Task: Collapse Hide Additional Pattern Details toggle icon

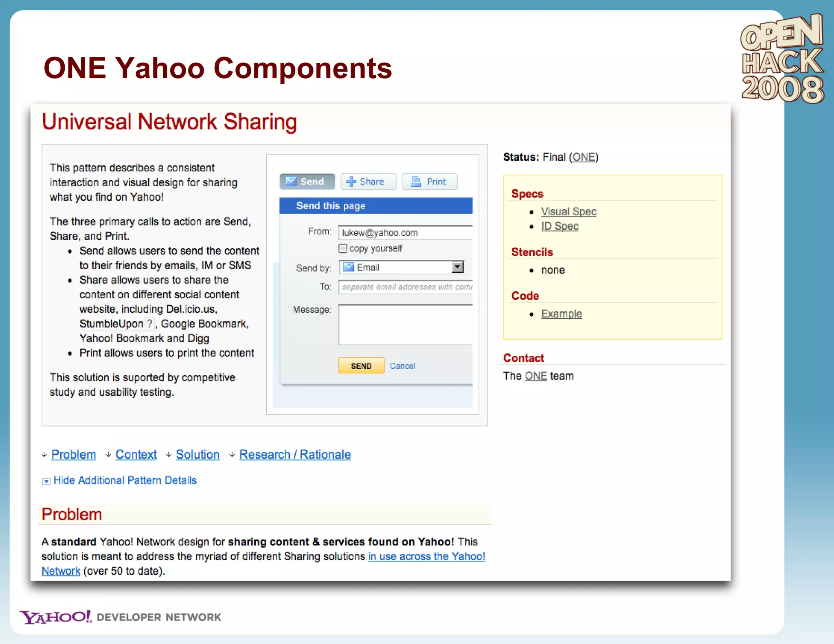Action: click(46, 481)
